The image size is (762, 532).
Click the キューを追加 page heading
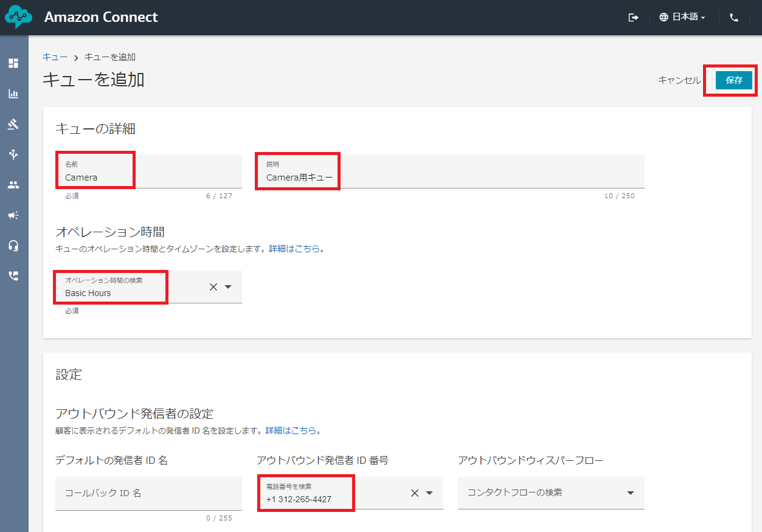click(x=94, y=80)
